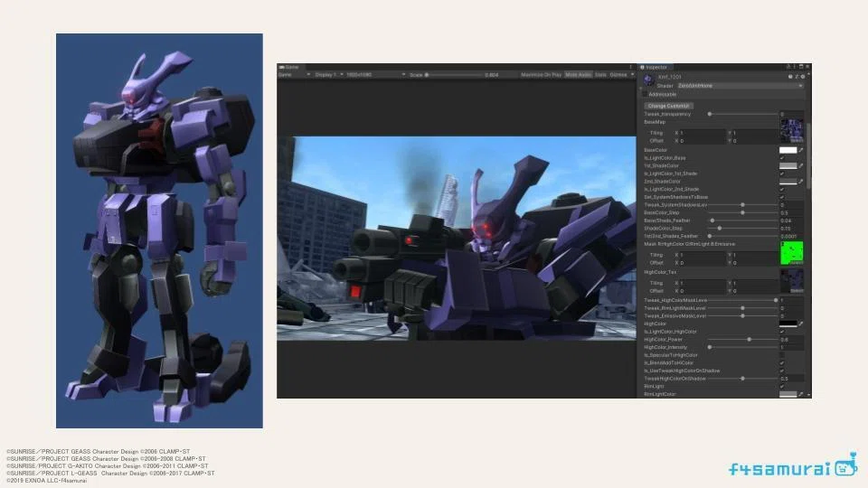
Task: Click the Change CustomUI button
Action: pos(669,106)
